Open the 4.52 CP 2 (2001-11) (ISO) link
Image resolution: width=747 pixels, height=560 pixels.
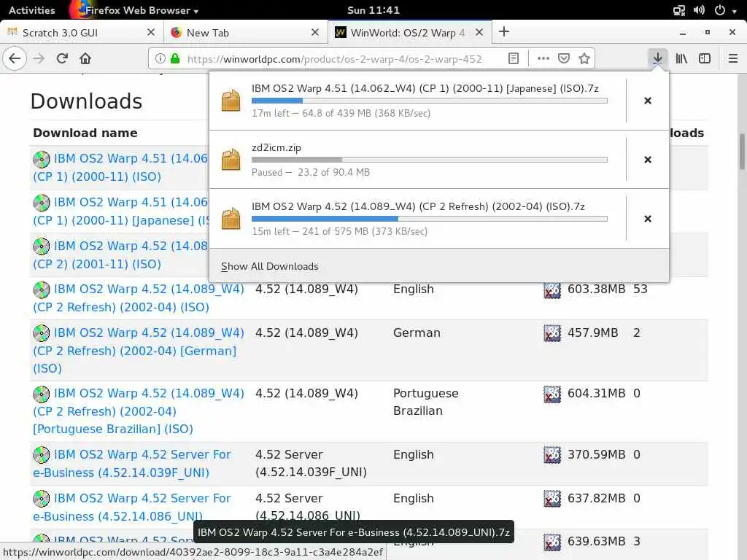point(120,254)
